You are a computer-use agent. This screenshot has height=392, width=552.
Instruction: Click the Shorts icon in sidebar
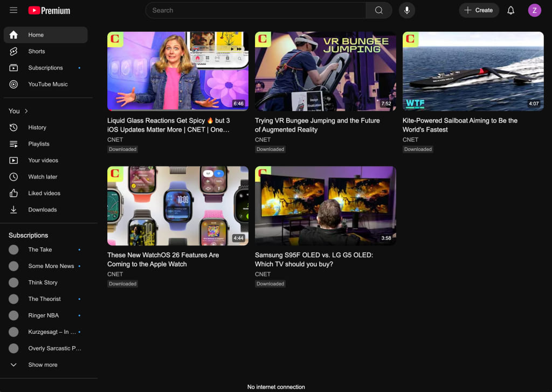pos(13,51)
